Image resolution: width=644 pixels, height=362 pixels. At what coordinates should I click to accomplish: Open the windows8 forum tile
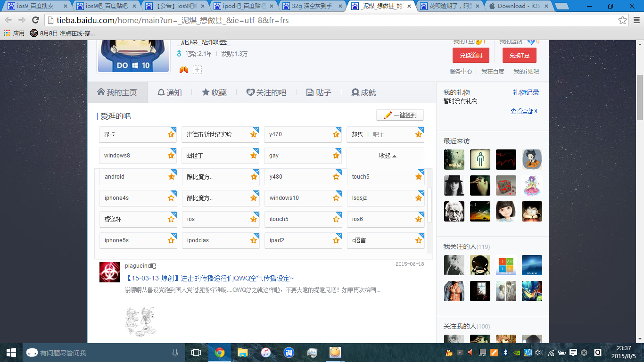click(x=138, y=156)
